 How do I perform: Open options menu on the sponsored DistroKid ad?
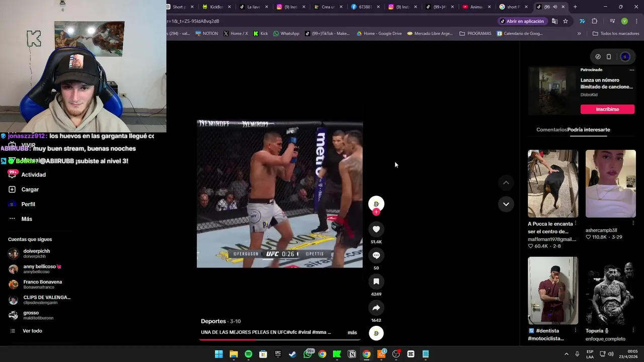coord(632,70)
